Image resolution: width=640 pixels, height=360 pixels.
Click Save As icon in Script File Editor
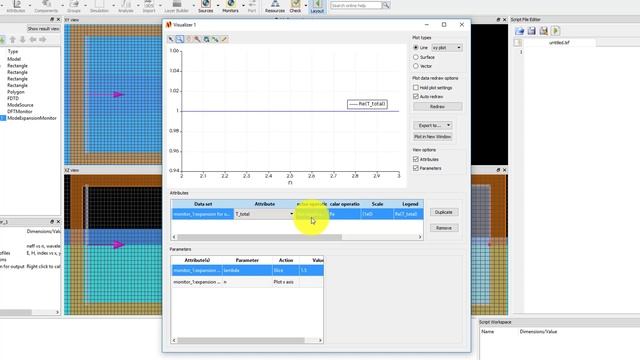(x=543, y=31)
